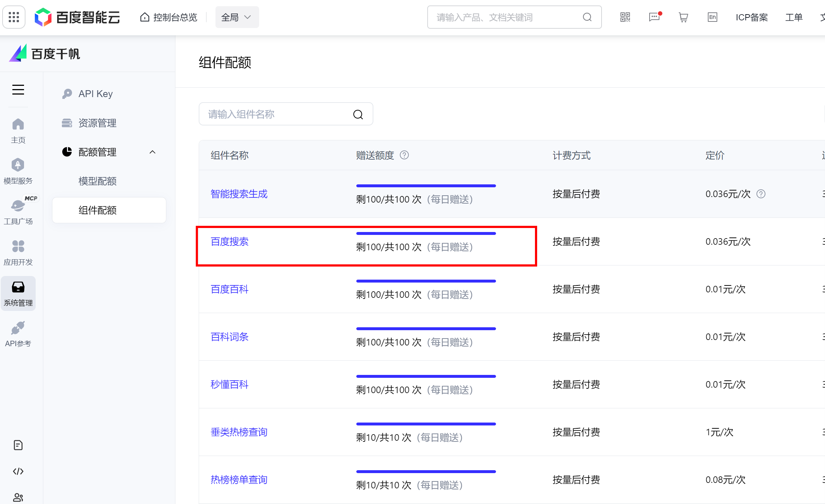Image resolution: width=825 pixels, height=504 pixels.
Task: Switch language with the En icon
Action: click(x=712, y=17)
